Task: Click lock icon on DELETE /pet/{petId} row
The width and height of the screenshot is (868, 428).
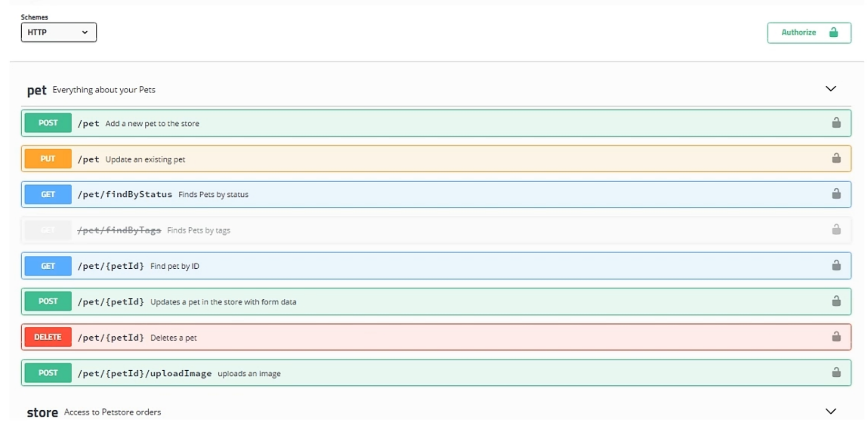Action: pos(836,337)
